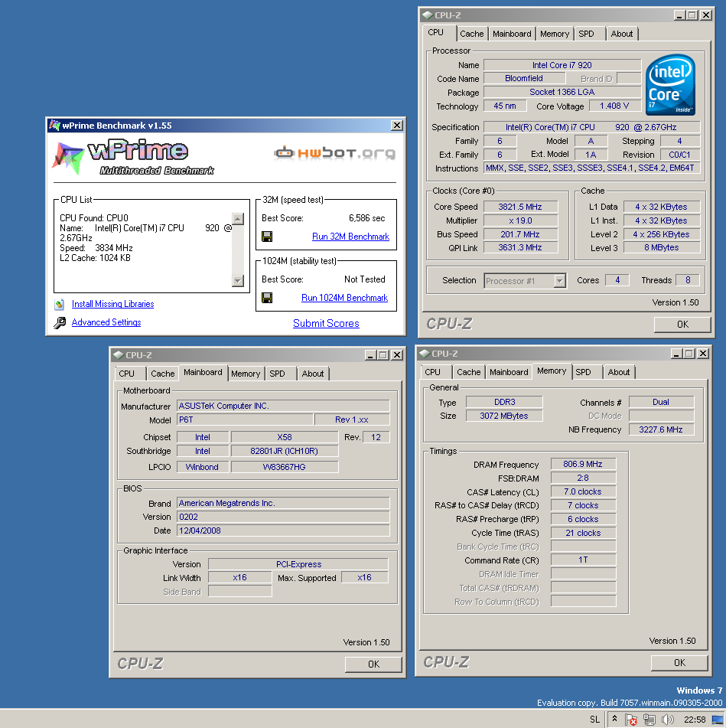Switch to Mainboard tab in top CPU-Z window
726x728 pixels.
[512, 34]
